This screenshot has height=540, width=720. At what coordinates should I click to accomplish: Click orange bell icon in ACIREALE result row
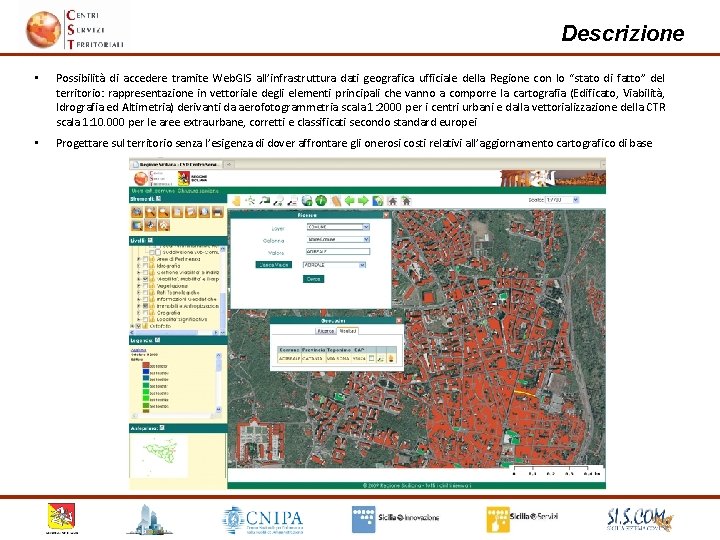click(x=391, y=358)
